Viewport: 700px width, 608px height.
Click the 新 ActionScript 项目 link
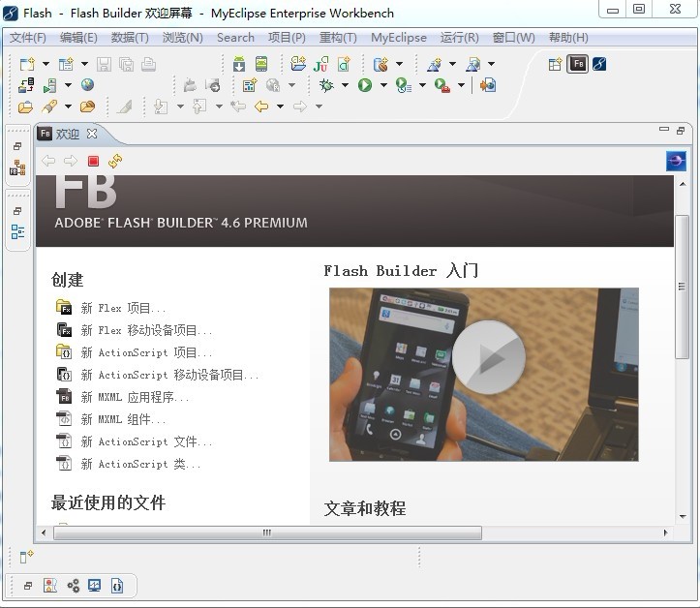[146, 352]
